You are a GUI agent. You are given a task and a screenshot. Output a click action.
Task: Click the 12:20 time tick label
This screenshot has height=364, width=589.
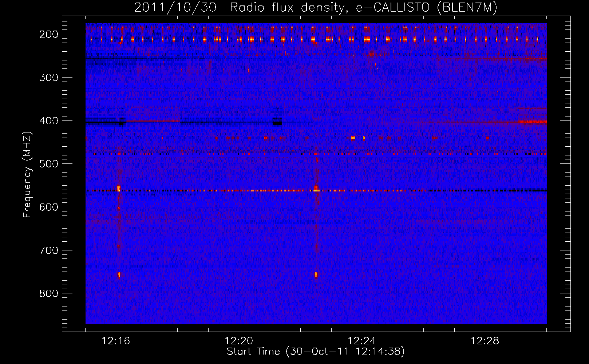(239, 341)
